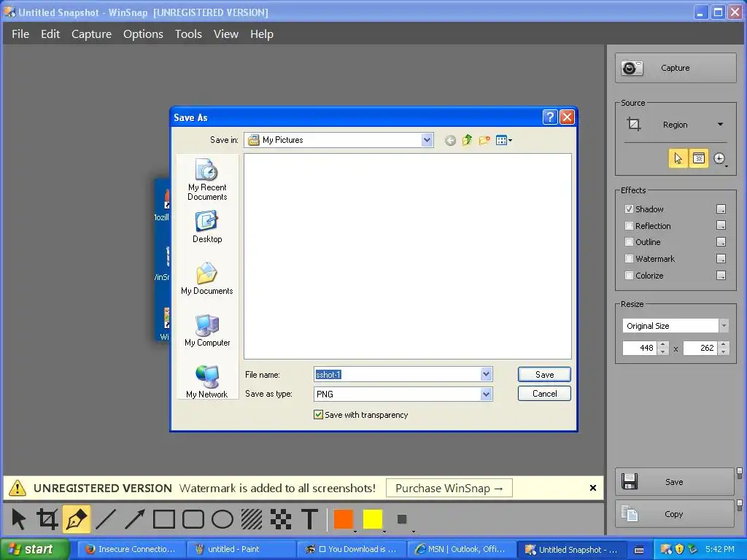The width and height of the screenshot is (747, 560).
Task: Expand the Save in folder dropdown
Action: (x=427, y=140)
